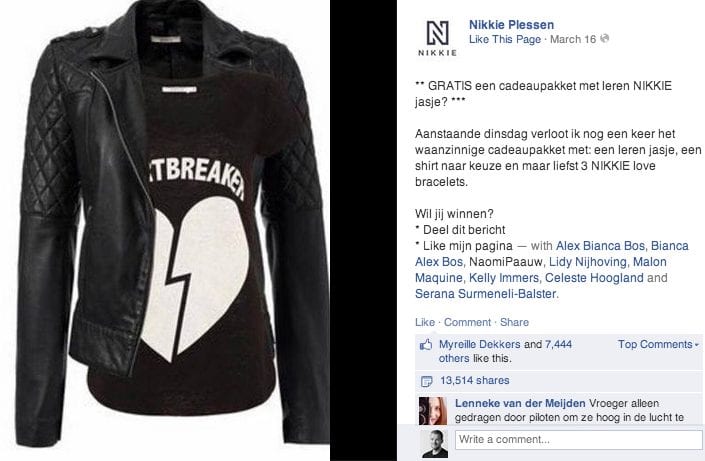
Task: Share this post
Action: tap(514, 322)
